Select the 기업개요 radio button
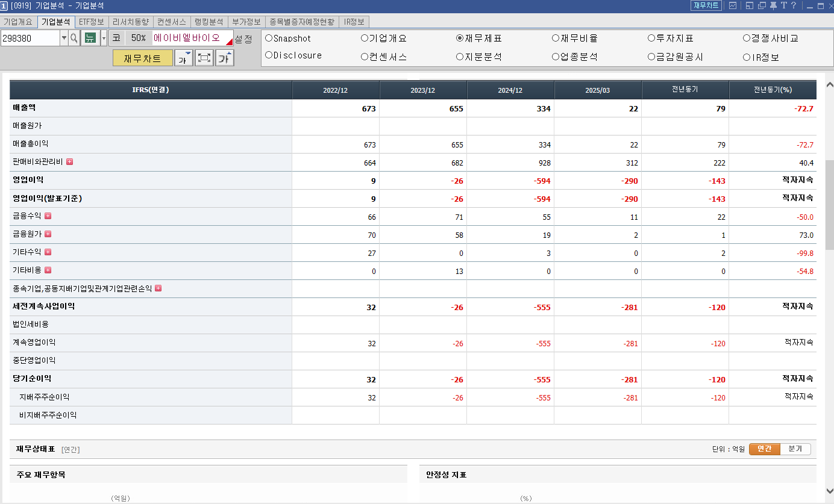The width and height of the screenshot is (834, 504). coord(365,38)
